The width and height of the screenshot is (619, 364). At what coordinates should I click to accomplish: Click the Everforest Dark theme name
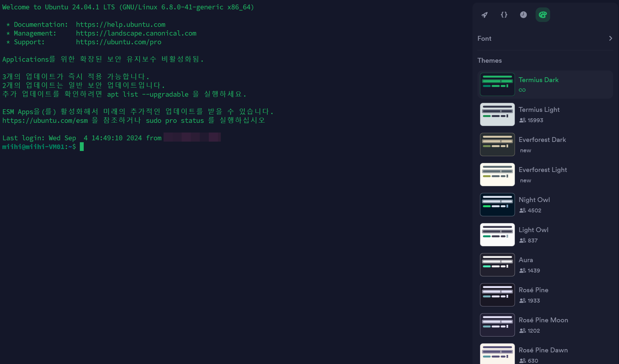[x=542, y=140]
